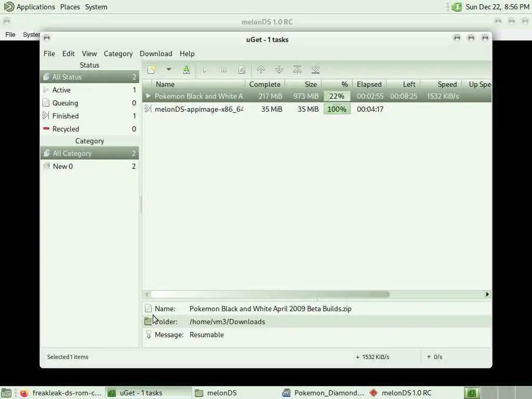Click the folder icon beside Folder field

(x=148, y=321)
